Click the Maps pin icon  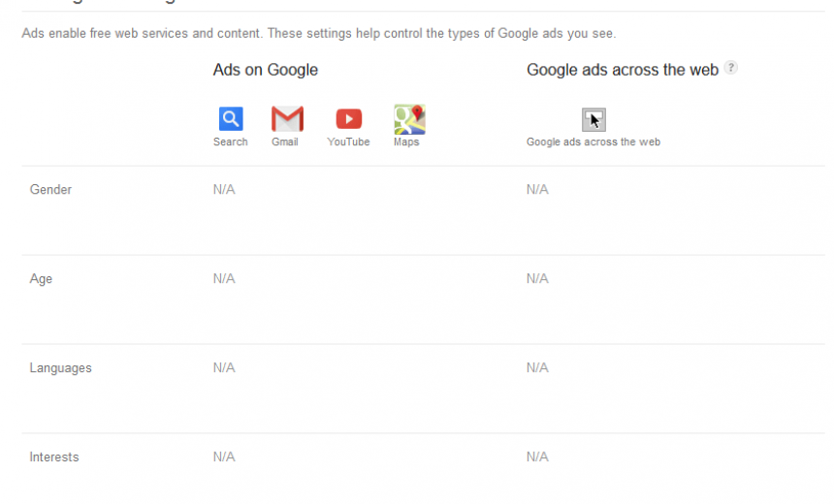(x=409, y=119)
